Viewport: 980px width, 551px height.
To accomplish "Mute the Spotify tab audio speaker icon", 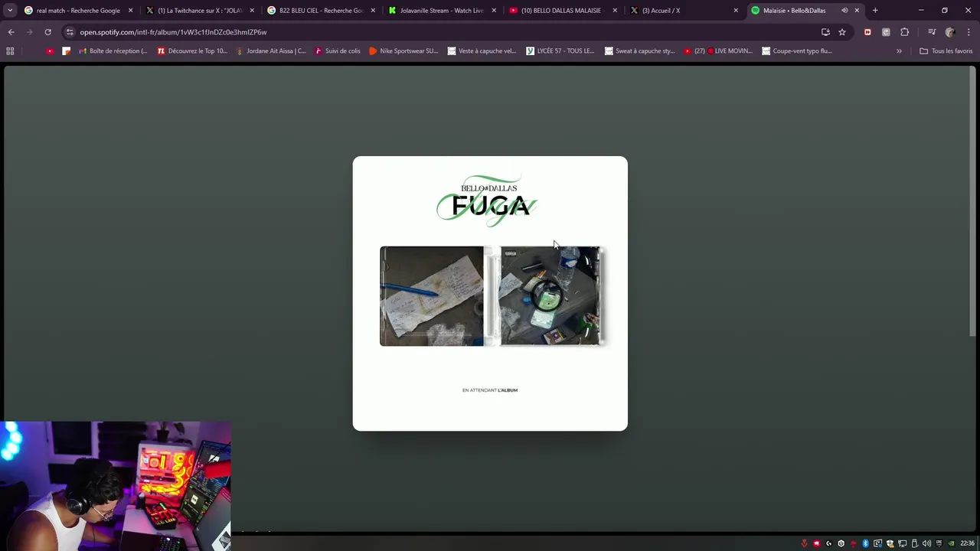I will (x=844, y=11).
